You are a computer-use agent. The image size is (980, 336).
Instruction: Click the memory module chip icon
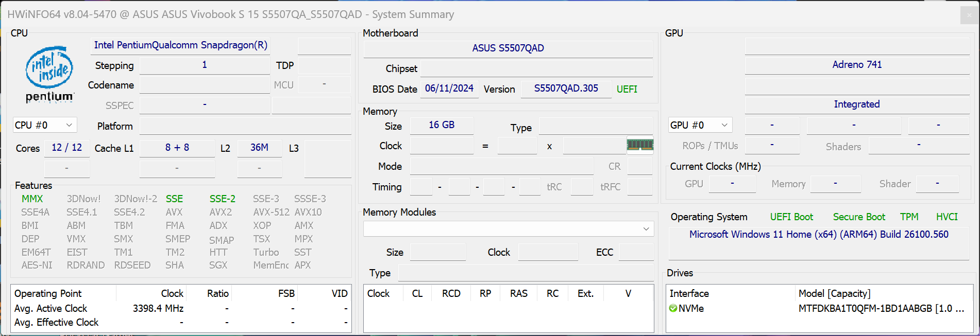[x=640, y=145]
